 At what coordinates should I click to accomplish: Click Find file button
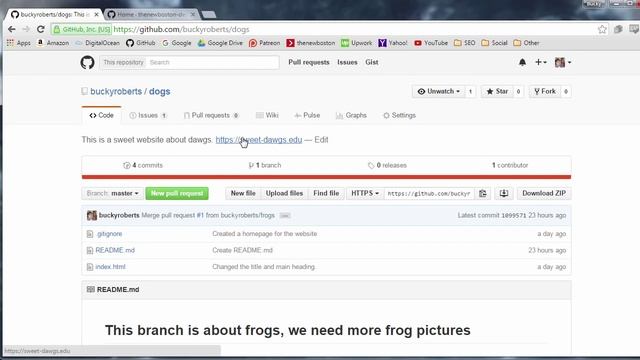point(326,193)
